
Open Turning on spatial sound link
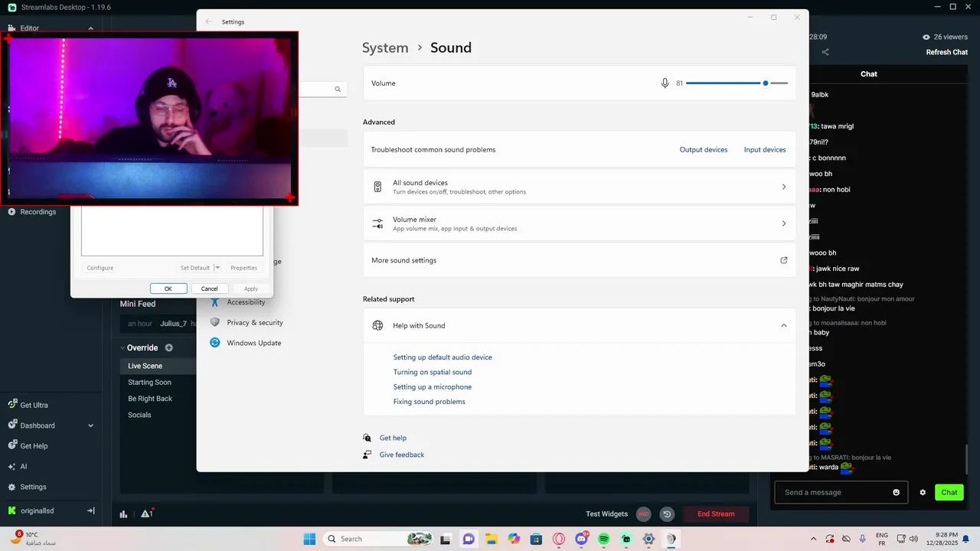(433, 372)
